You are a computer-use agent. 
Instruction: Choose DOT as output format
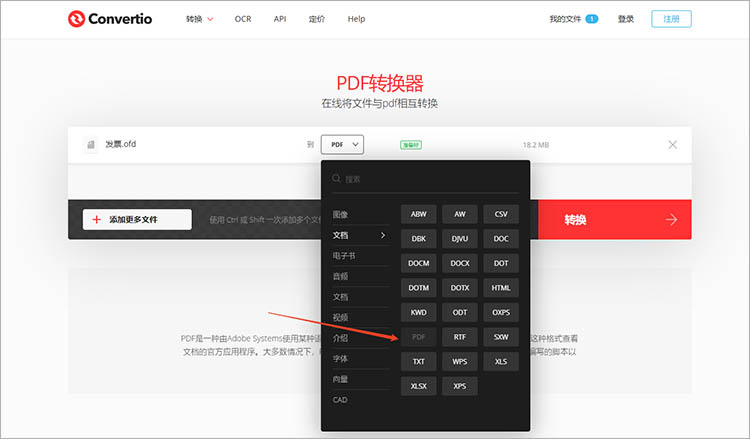pyautogui.click(x=501, y=263)
